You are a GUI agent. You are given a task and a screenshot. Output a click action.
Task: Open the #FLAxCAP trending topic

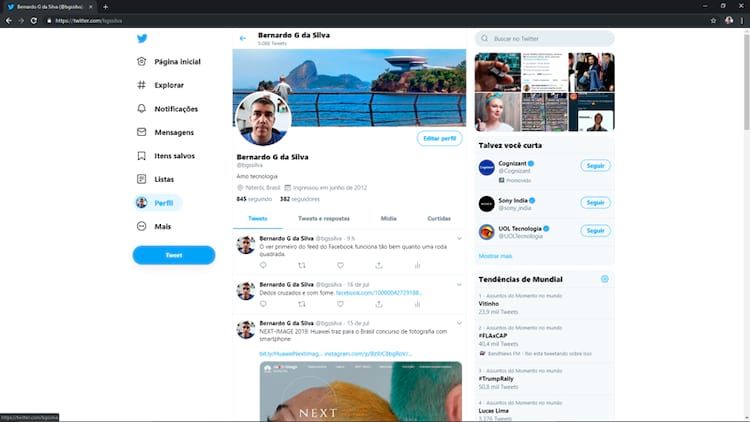pyautogui.click(x=544, y=340)
